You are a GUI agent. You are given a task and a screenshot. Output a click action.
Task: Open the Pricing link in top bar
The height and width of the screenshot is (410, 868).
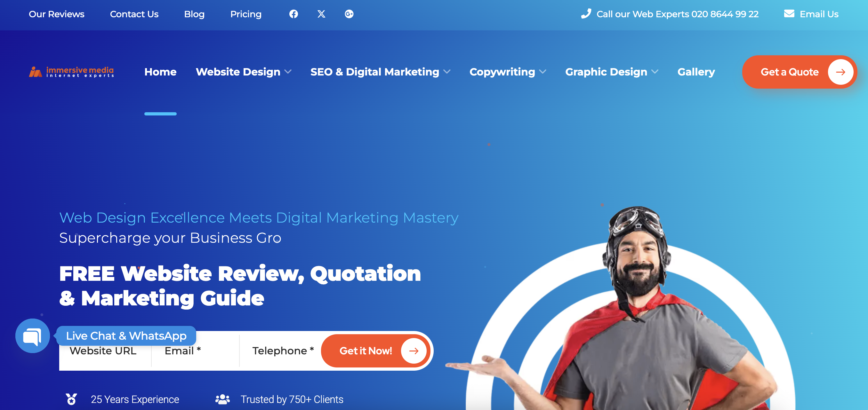coord(245,14)
